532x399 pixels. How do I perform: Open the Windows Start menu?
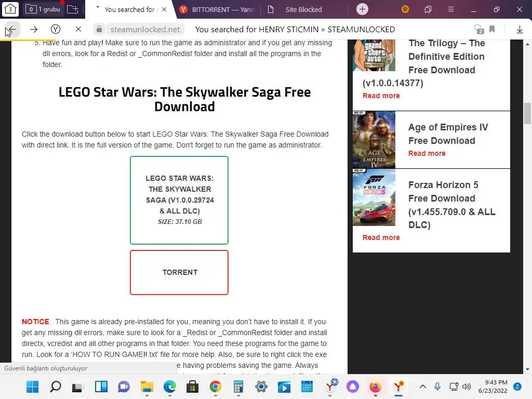33,387
